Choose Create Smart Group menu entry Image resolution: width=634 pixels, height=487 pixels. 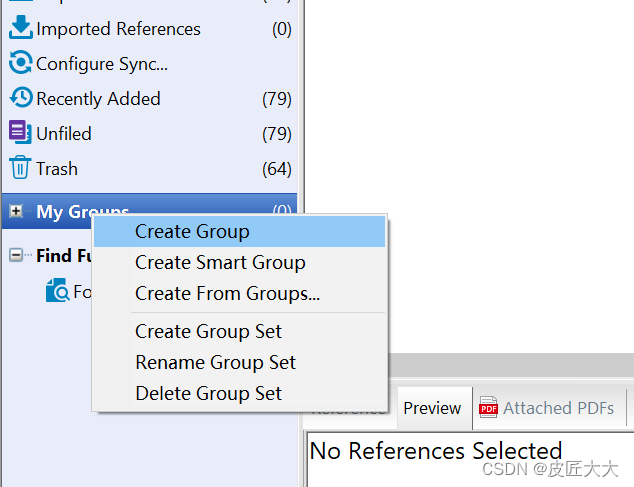coord(239,263)
